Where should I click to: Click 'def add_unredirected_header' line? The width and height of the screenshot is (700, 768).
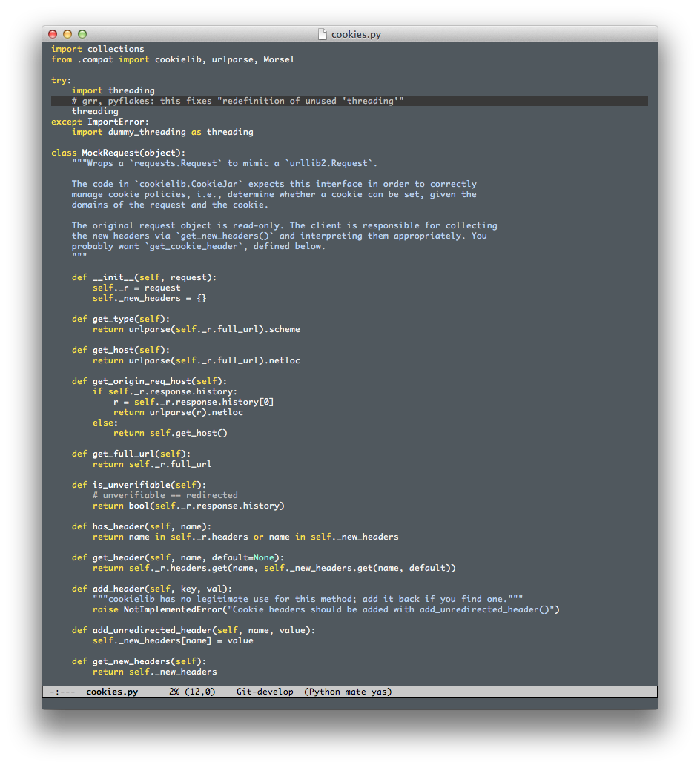click(x=194, y=630)
